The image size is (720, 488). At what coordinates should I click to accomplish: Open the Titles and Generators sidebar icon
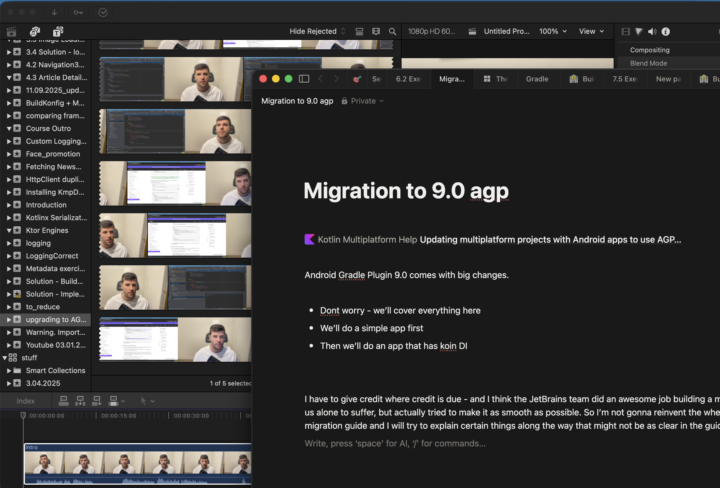58,31
